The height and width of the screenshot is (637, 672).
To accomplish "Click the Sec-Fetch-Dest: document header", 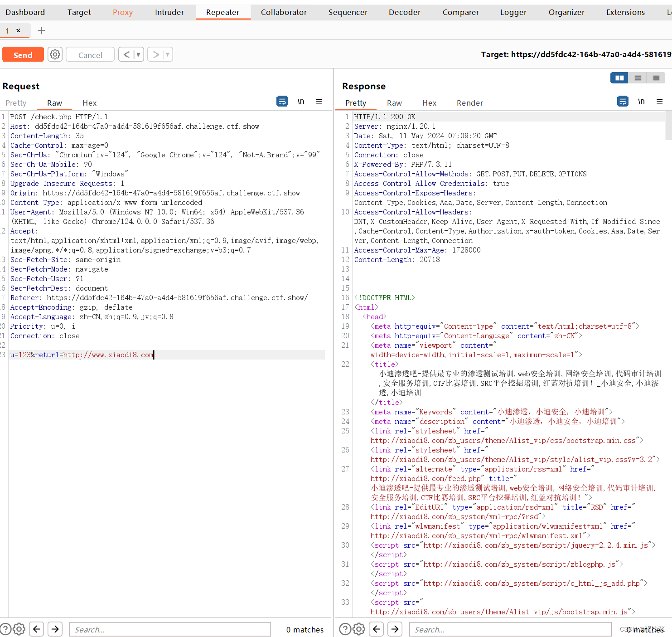I will (x=59, y=288).
